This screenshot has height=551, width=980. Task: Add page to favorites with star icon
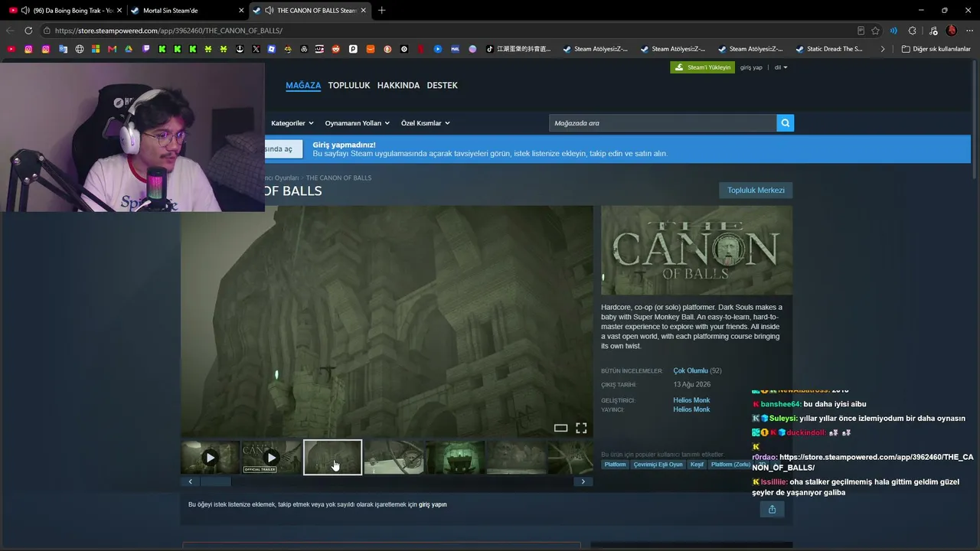coord(876,31)
